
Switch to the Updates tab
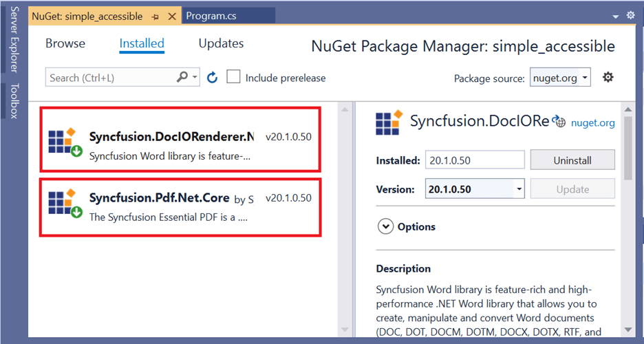coord(221,43)
